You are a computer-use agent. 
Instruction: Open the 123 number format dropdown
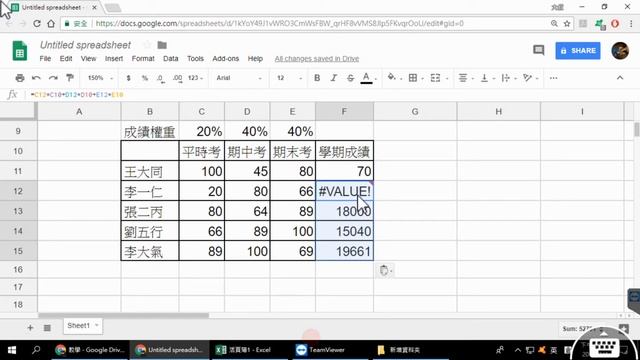(195, 78)
